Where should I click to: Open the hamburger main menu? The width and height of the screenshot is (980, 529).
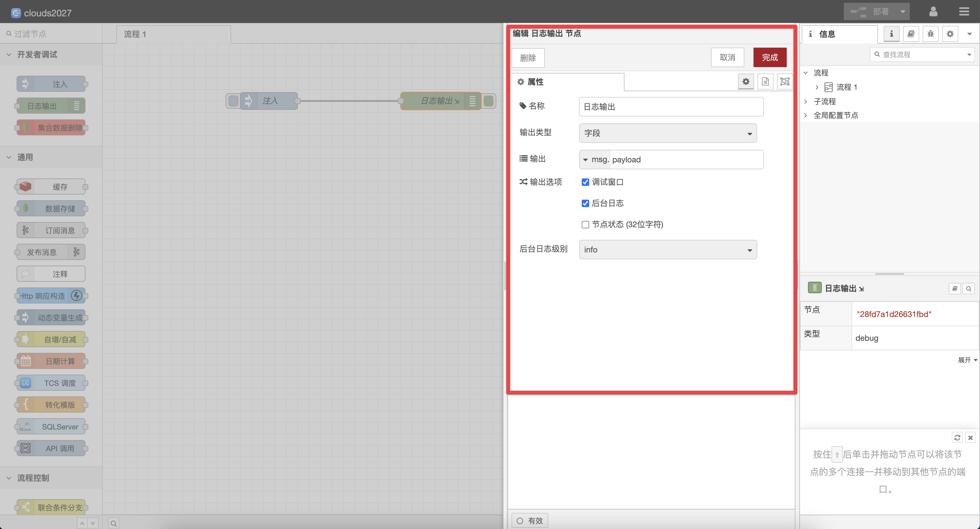coord(964,11)
